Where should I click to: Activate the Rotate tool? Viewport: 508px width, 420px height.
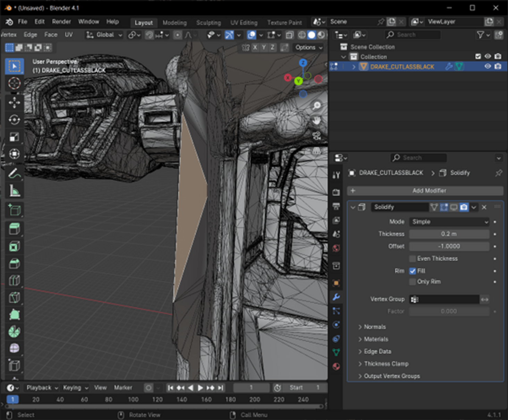tap(14, 119)
